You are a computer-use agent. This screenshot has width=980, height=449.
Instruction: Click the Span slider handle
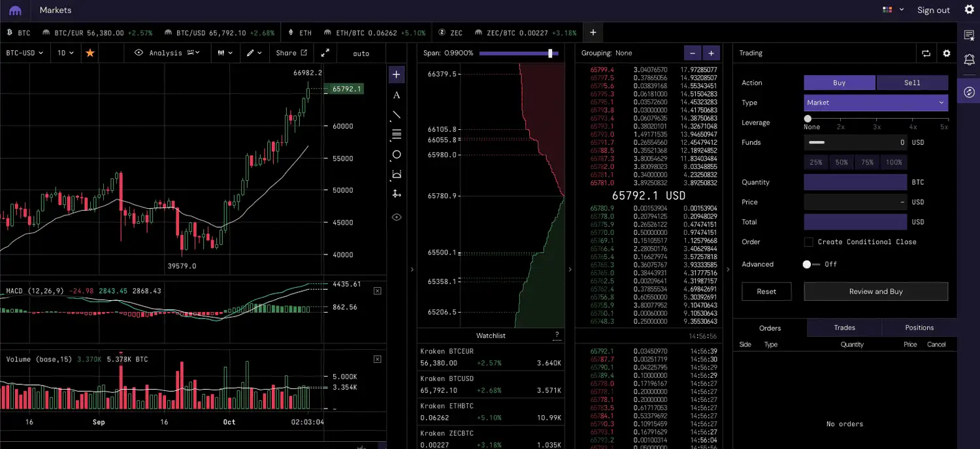[x=551, y=53]
